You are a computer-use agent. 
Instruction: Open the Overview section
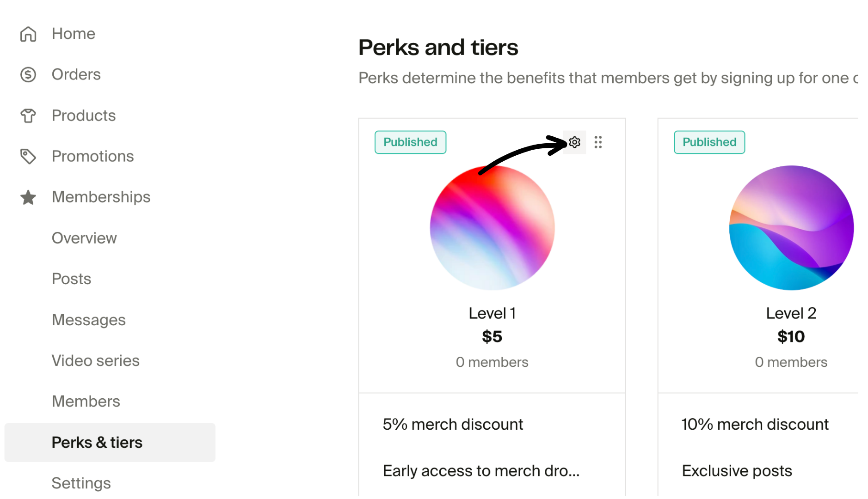pos(84,238)
